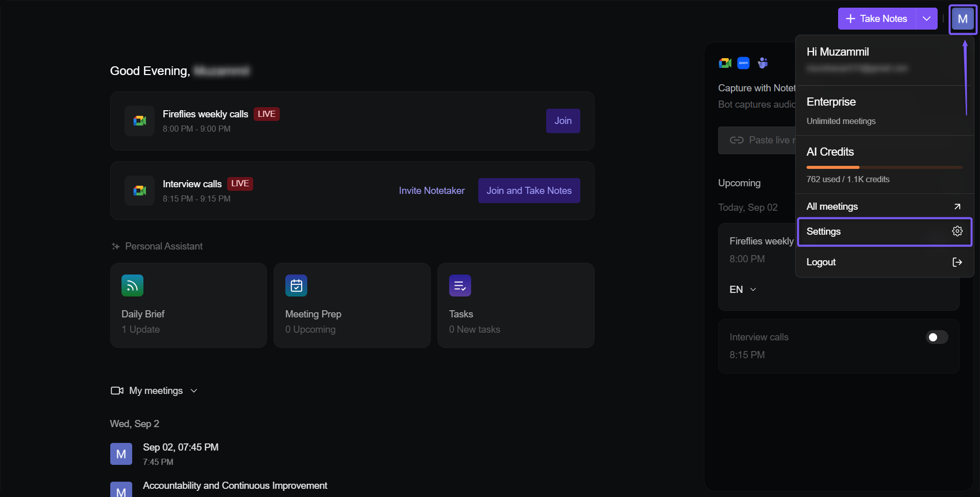Click the Microsoft Teams icon in capture panel
The width and height of the screenshot is (980, 497).
(763, 63)
